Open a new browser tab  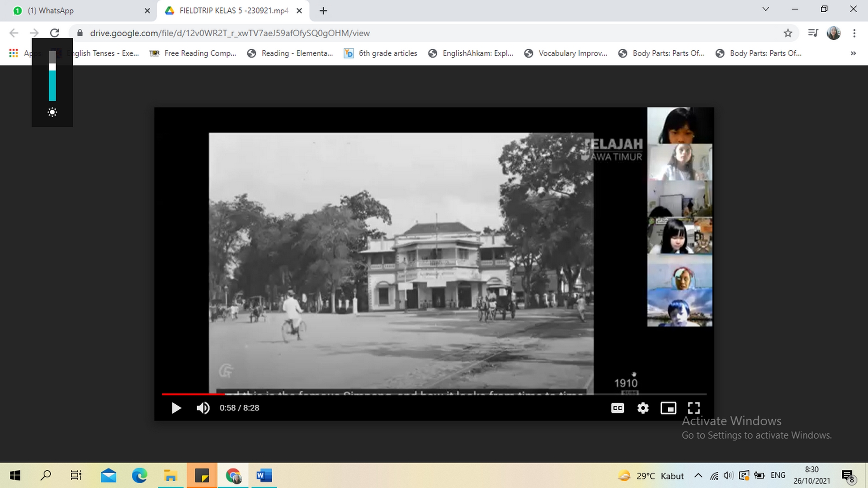(x=323, y=10)
